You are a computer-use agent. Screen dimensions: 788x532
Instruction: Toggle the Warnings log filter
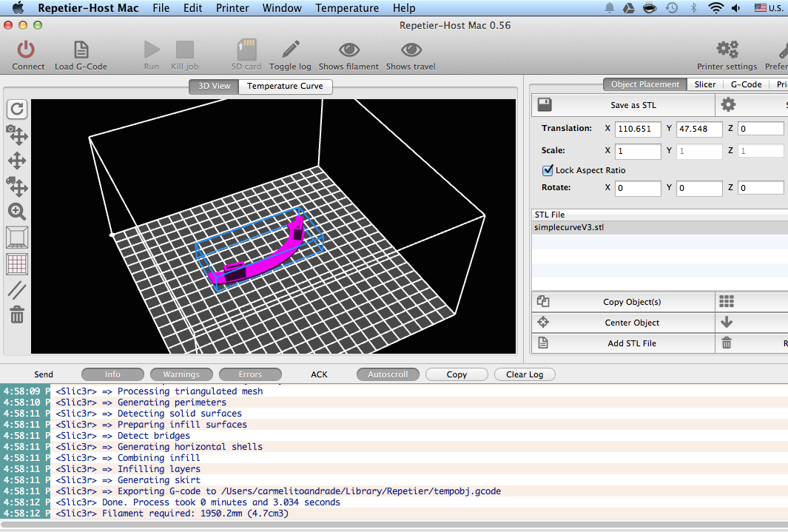click(181, 374)
